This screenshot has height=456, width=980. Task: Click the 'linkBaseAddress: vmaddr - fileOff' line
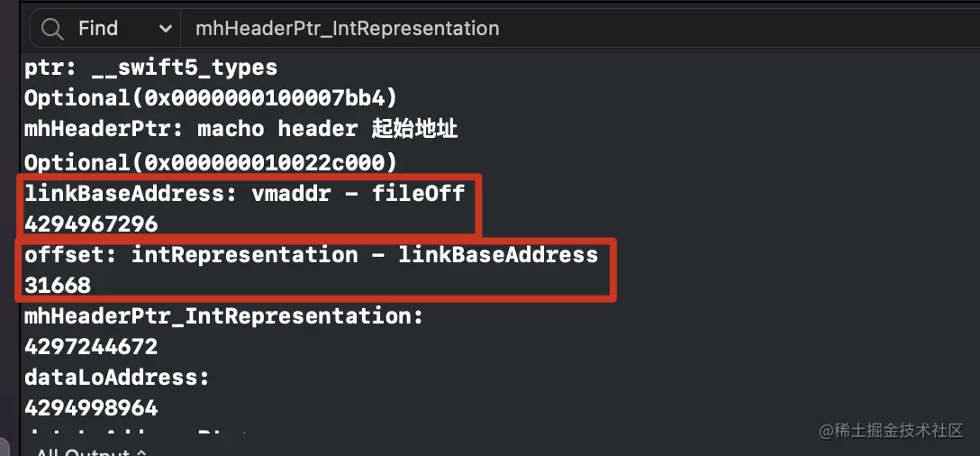pos(244,193)
